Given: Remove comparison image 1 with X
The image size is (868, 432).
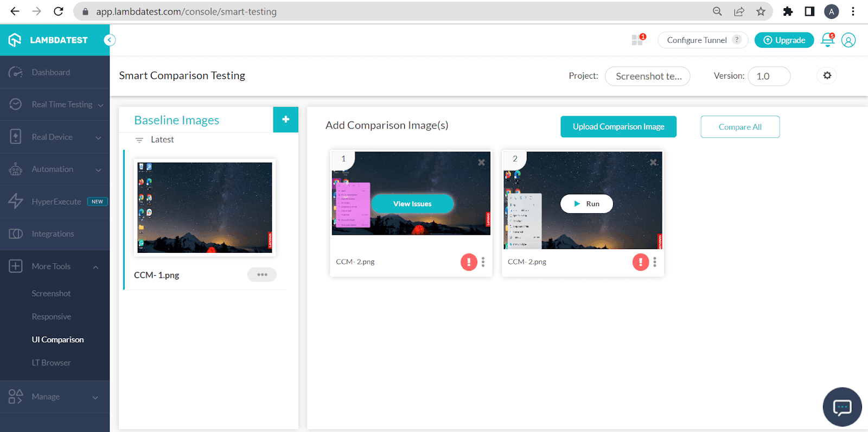Looking at the screenshot, I should click(481, 162).
